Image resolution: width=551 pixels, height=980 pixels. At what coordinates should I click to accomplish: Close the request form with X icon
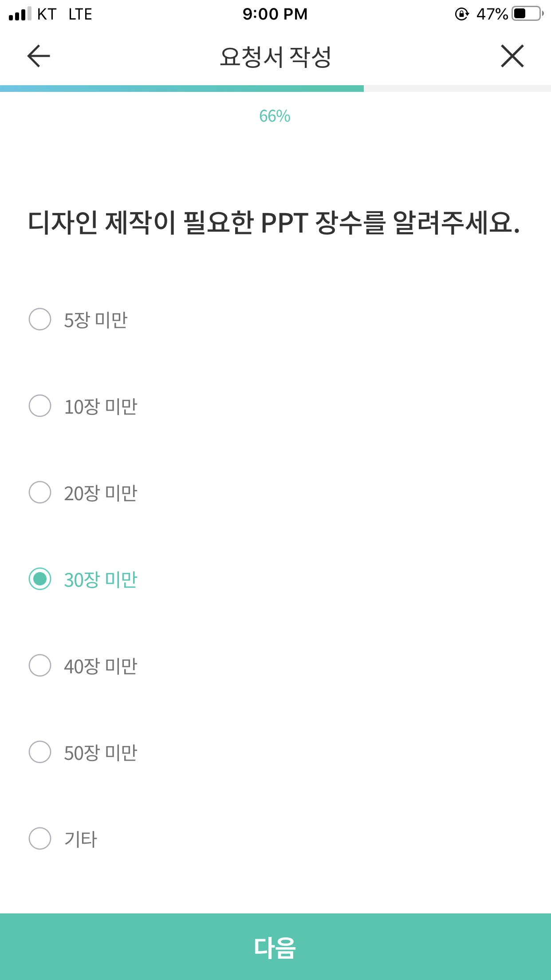click(512, 56)
